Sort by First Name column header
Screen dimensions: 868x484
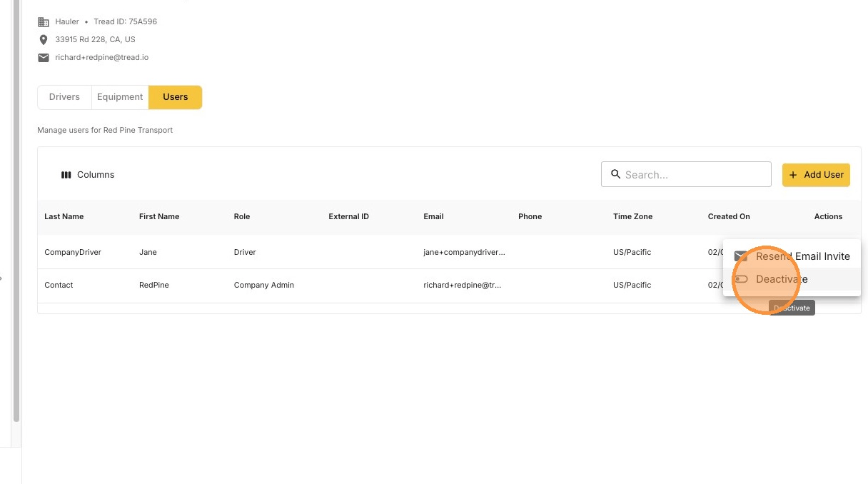(159, 216)
